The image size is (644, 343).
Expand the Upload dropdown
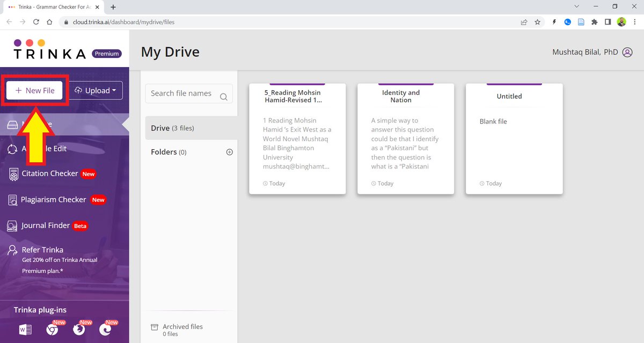point(97,91)
